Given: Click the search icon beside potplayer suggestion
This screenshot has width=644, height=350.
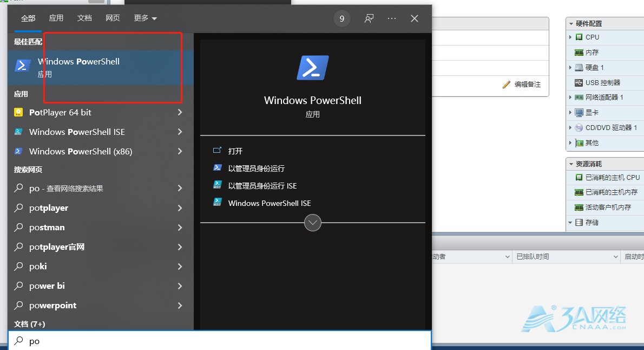Looking at the screenshot, I should [x=18, y=208].
